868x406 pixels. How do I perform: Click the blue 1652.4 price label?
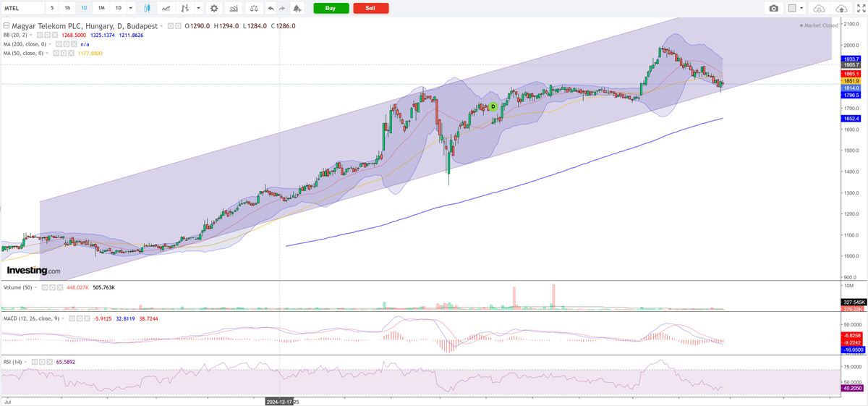point(851,118)
